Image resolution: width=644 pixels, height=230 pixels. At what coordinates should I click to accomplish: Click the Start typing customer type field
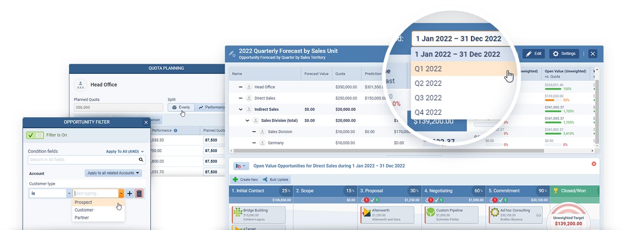pyautogui.click(x=96, y=194)
